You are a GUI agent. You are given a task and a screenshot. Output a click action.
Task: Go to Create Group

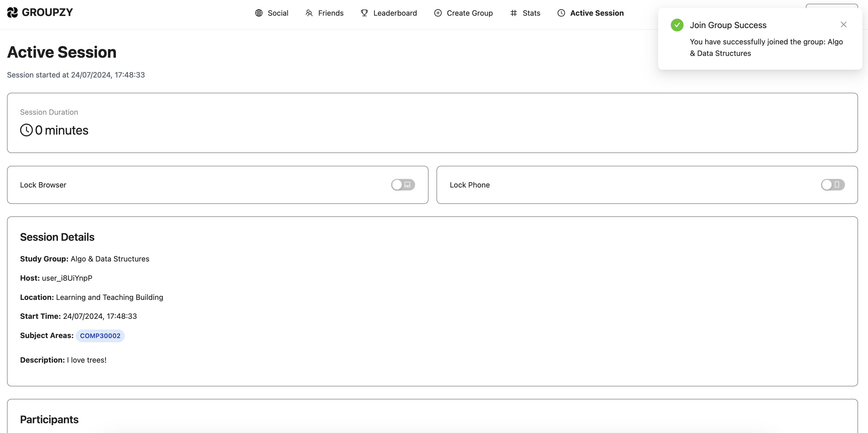tap(469, 13)
